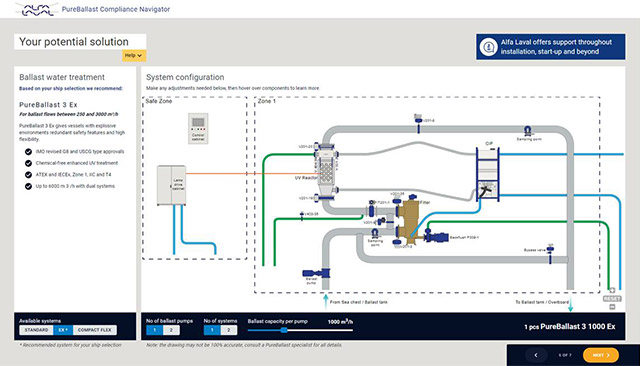The height and width of the screenshot is (366, 640).
Task: Click the Ballast pump at pipe bottom
Action: 316,273
